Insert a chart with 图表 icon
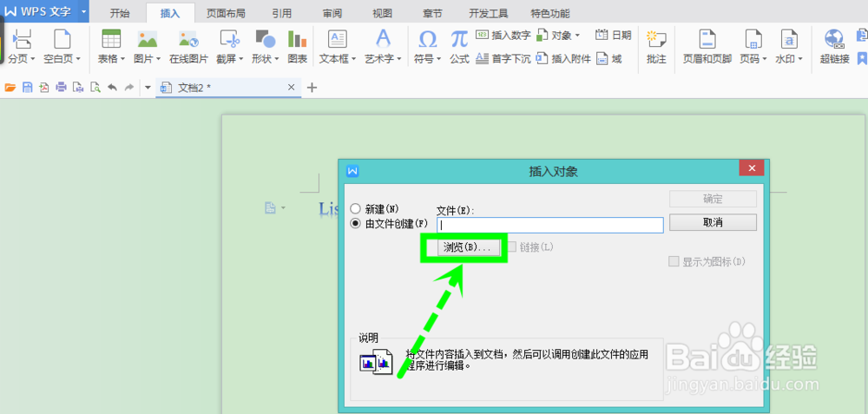 coord(297,39)
